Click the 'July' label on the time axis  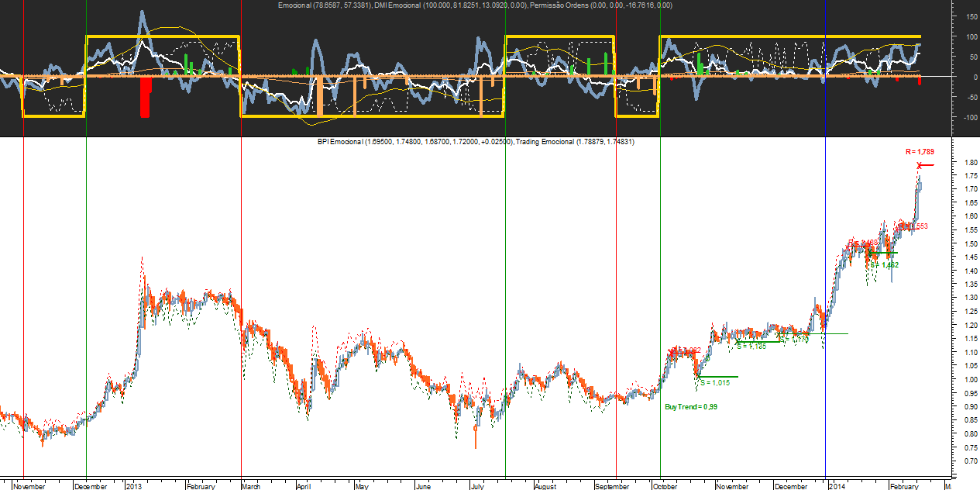pos(477,486)
